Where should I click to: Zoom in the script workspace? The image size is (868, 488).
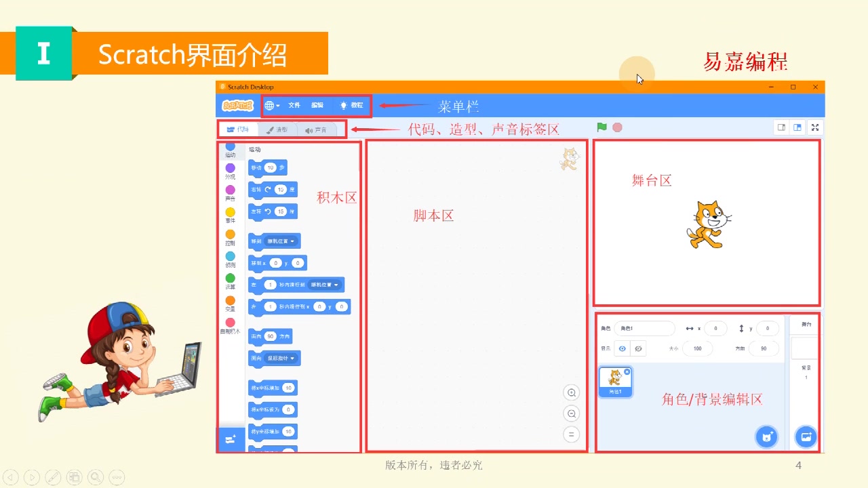pyautogui.click(x=572, y=393)
